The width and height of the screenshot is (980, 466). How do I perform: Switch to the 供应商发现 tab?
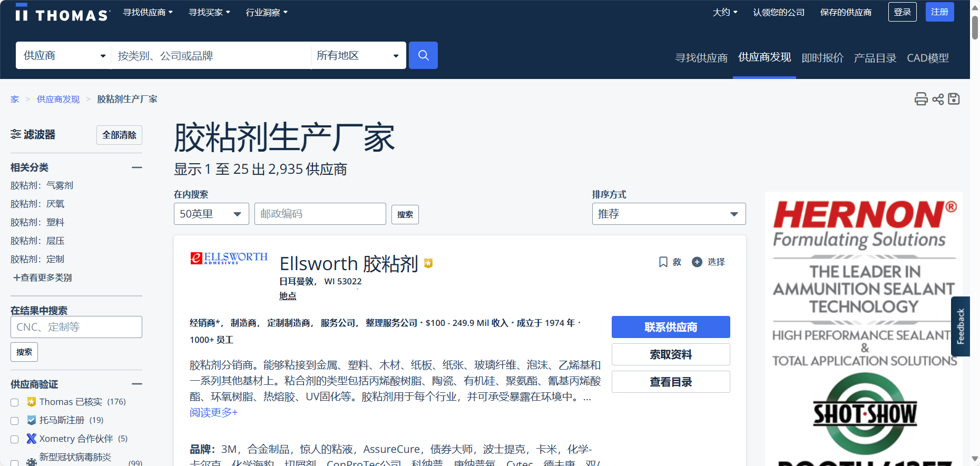765,57
